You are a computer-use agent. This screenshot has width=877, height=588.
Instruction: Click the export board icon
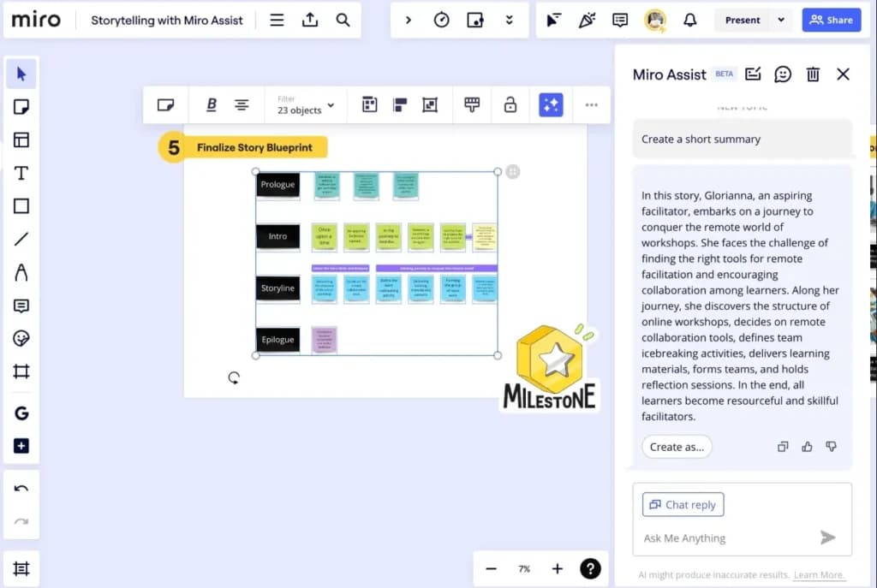(x=310, y=21)
